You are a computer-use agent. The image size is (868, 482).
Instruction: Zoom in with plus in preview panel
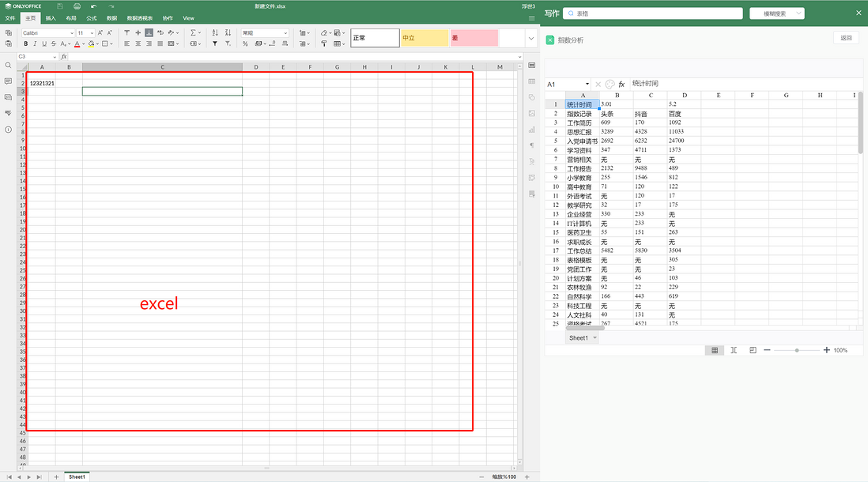click(x=826, y=350)
